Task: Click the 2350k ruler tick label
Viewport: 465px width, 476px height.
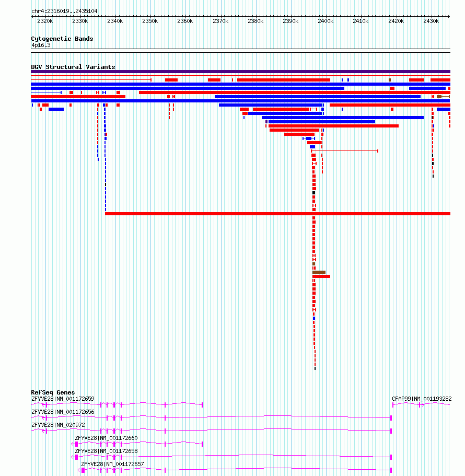Action: 150,21
